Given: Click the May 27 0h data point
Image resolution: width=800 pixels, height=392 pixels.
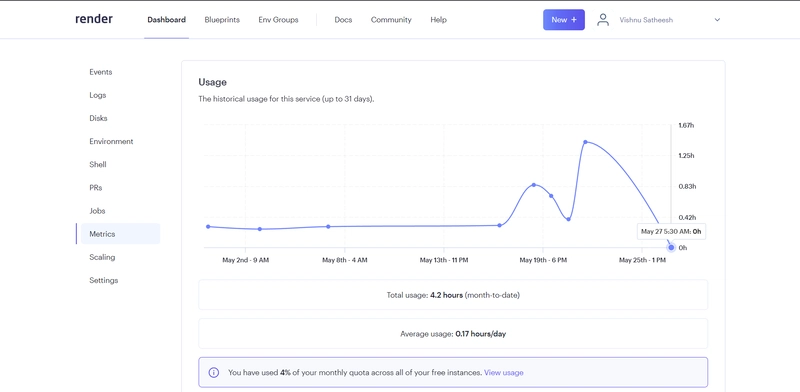Looking at the screenshot, I should tap(671, 248).
